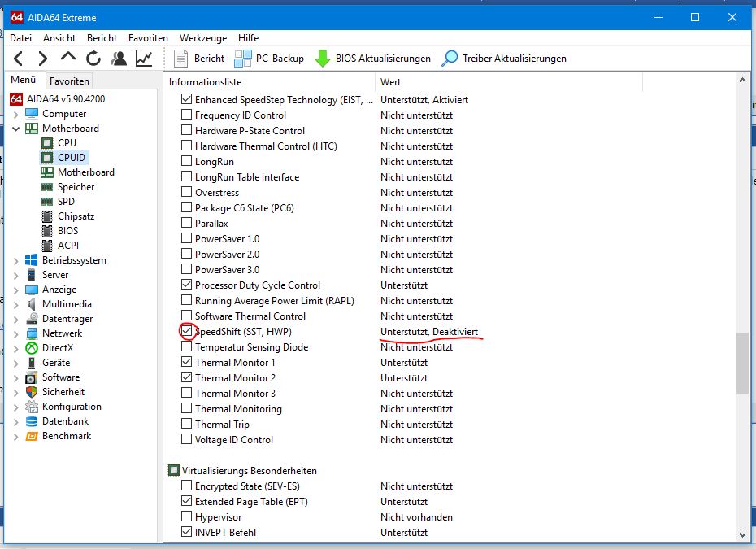
Task: Select the Datenträger tree item
Action: point(67,319)
